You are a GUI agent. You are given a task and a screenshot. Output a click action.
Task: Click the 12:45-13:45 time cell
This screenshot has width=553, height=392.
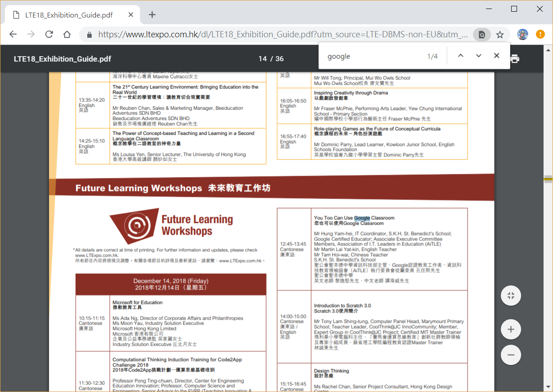[293, 249]
